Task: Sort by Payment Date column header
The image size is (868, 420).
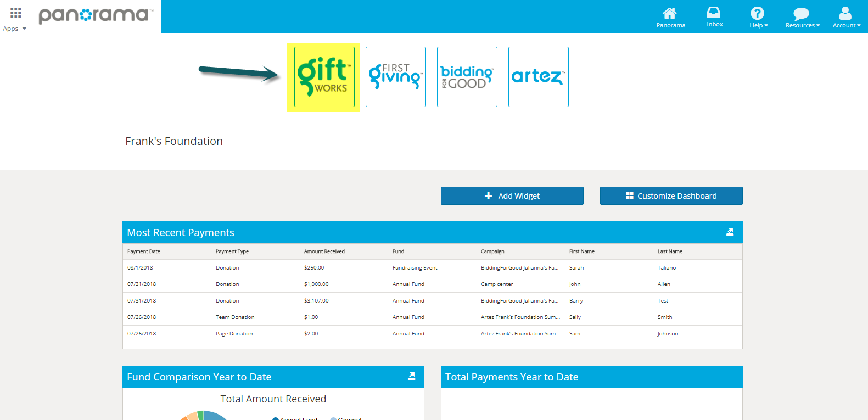Action: point(144,251)
